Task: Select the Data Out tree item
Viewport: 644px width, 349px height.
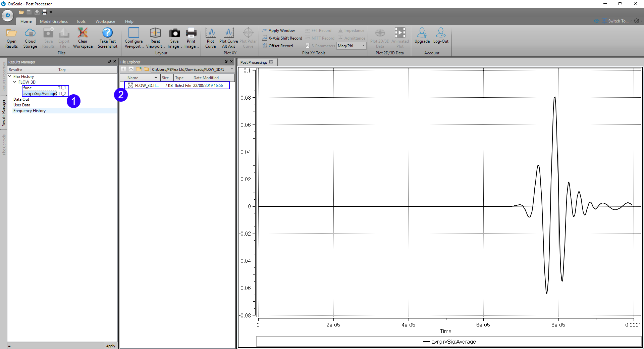Action: click(x=21, y=99)
